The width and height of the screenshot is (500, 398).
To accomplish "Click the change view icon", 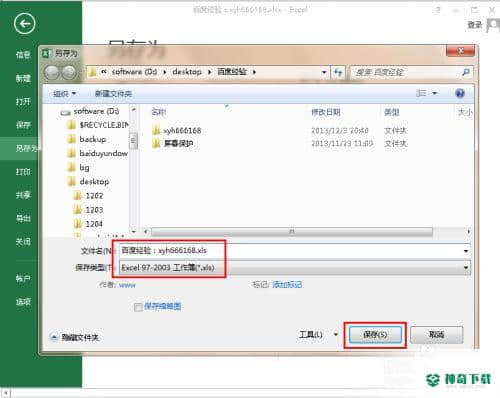I will pyautogui.click(x=421, y=93).
